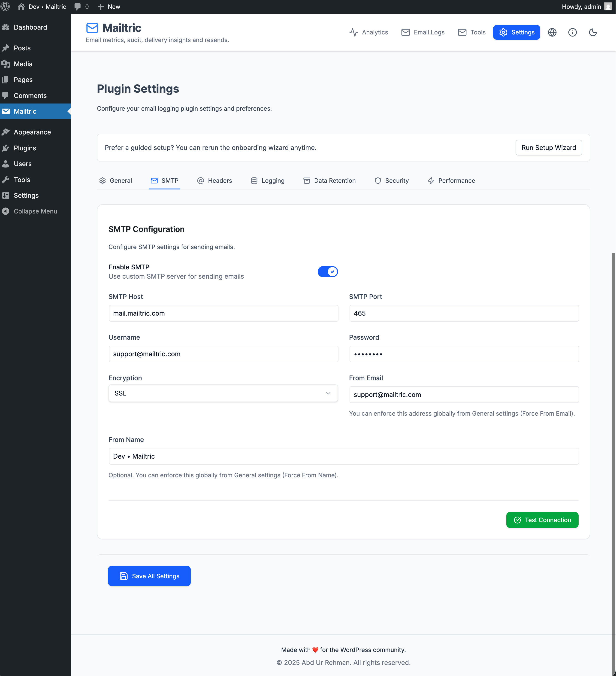Open the Email Logs section
The height and width of the screenshot is (676, 616).
pyautogui.click(x=423, y=32)
